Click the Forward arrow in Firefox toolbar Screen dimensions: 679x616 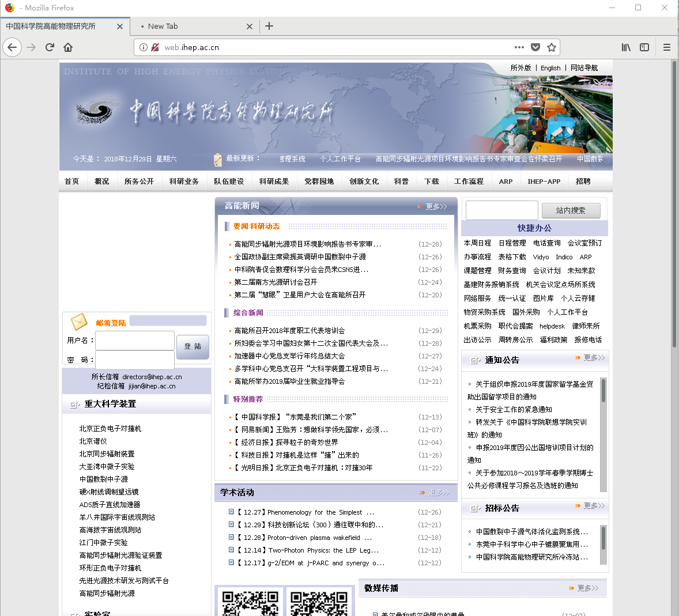(31, 47)
